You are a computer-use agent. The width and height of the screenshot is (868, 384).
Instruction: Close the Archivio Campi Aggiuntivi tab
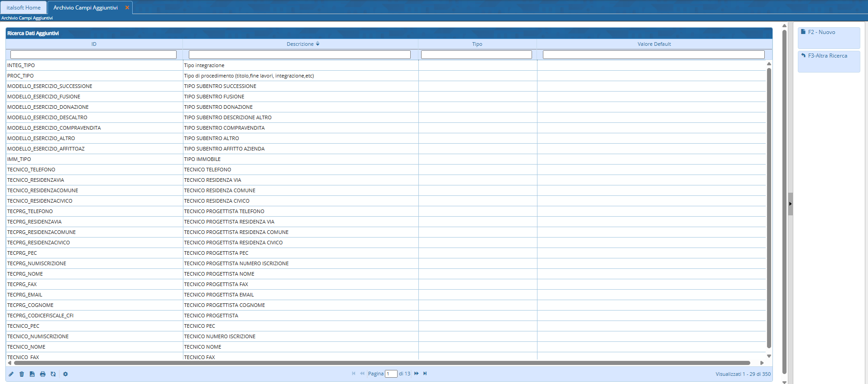(x=127, y=8)
